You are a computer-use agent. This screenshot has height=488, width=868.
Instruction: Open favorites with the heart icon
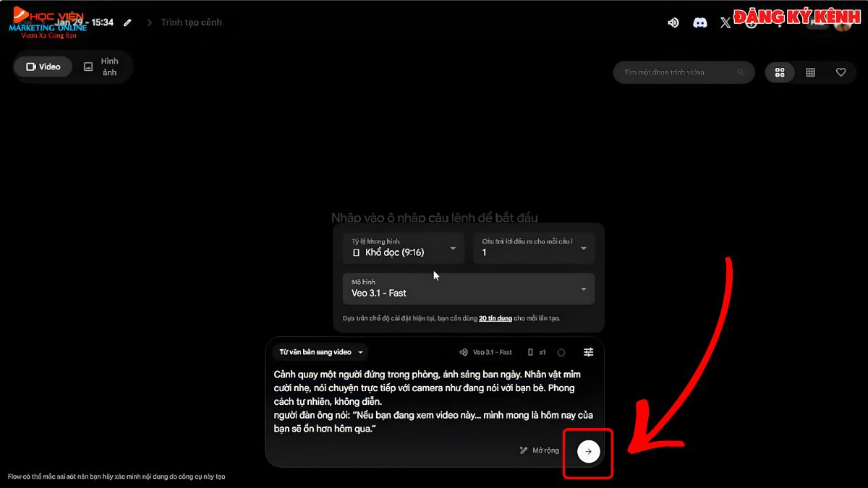(x=841, y=72)
